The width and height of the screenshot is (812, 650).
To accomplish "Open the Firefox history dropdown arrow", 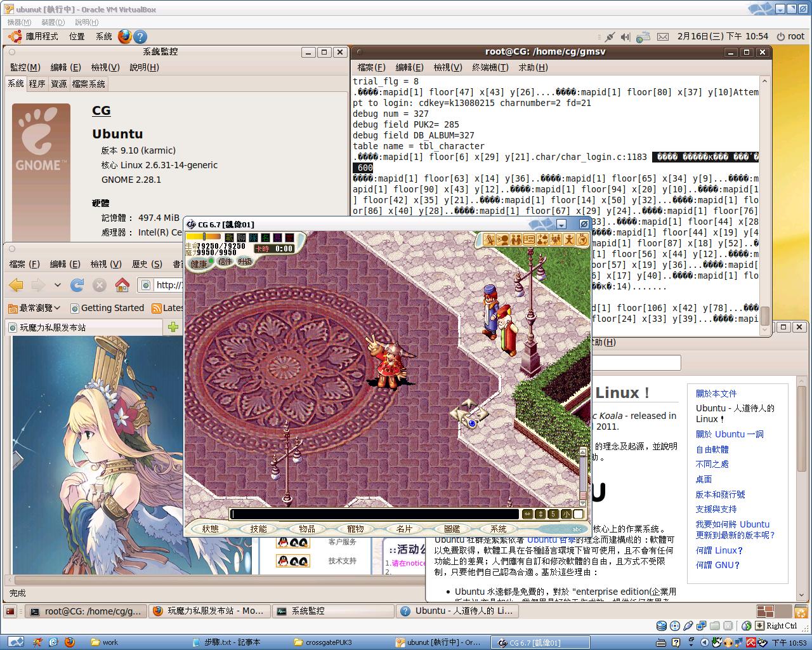I will point(58,285).
